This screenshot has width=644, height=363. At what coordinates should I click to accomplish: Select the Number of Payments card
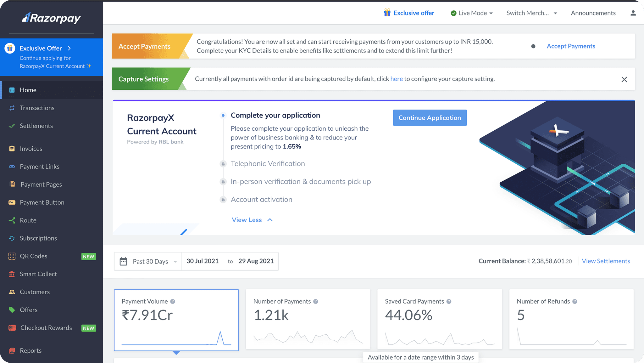[308, 319]
